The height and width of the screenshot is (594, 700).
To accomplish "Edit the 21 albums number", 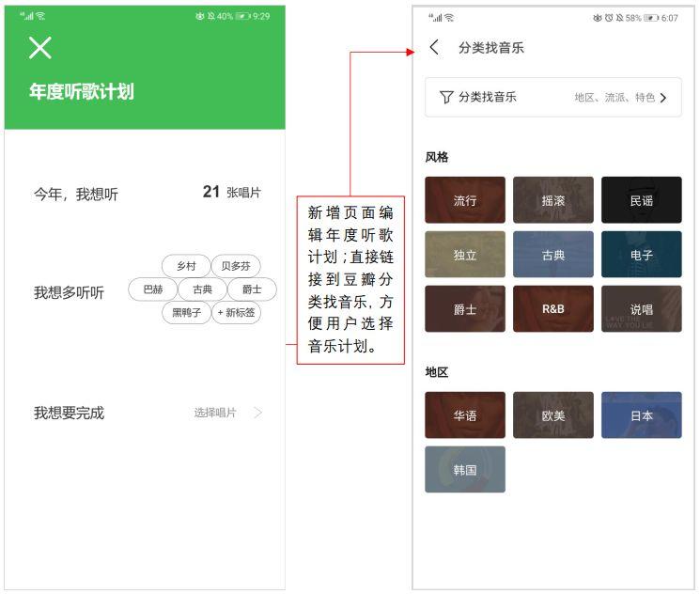I will tap(211, 192).
